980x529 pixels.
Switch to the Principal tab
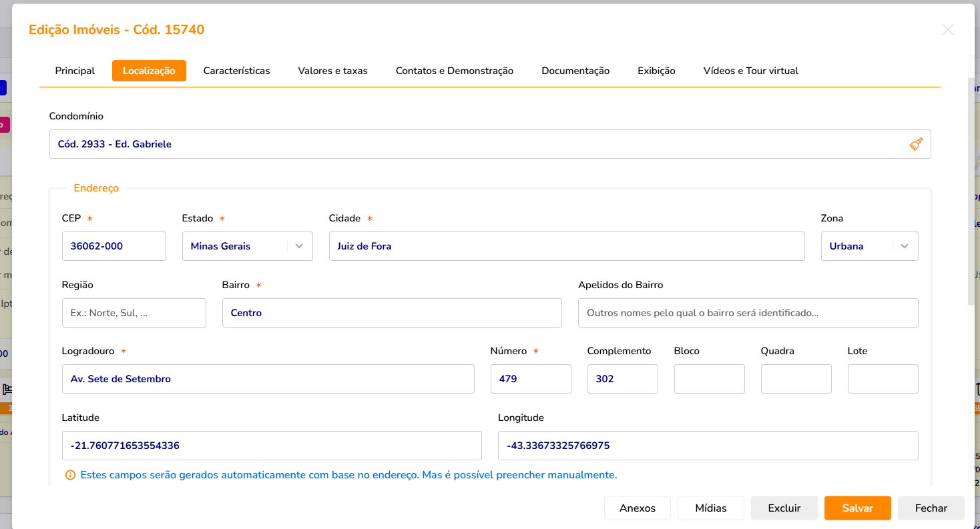pyautogui.click(x=75, y=71)
